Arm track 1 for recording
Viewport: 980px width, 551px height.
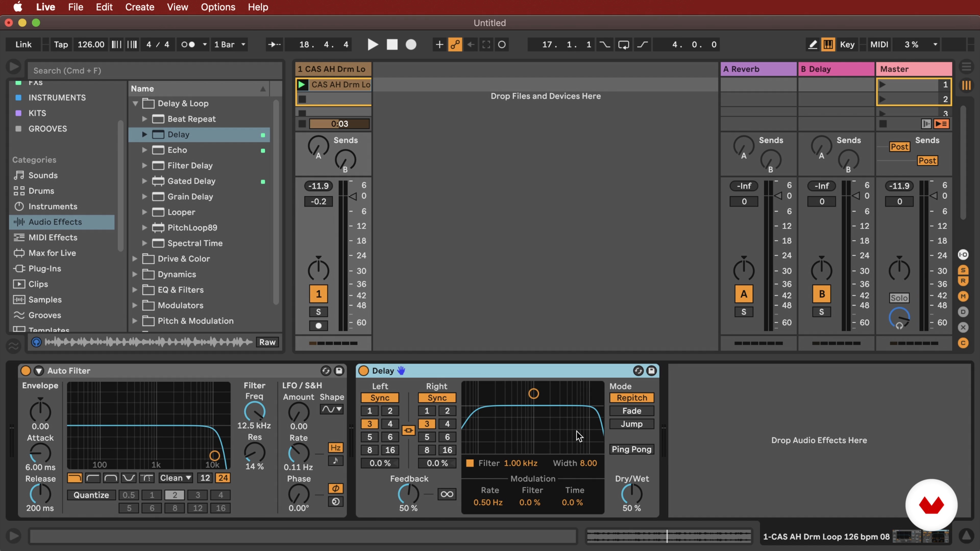coord(318,326)
